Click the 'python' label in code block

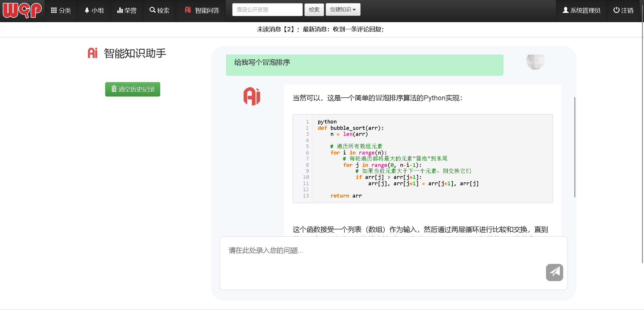pos(327,122)
